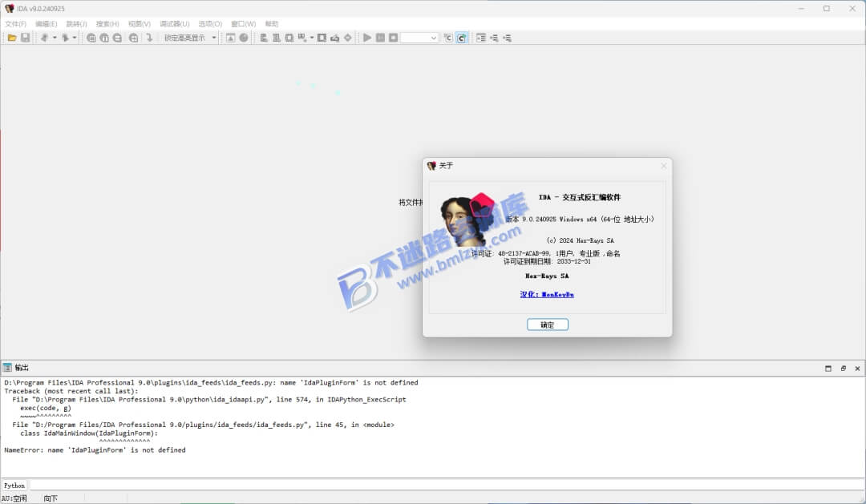Open the 窗口(W) menu
Image resolution: width=866 pixels, height=504 pixels.
pos(244,24)
